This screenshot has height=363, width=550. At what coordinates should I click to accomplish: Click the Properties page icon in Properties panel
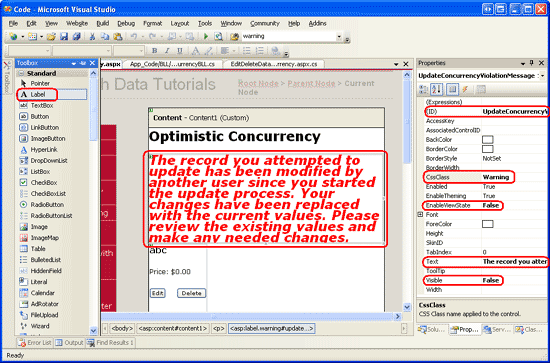(x=452, y=89)
